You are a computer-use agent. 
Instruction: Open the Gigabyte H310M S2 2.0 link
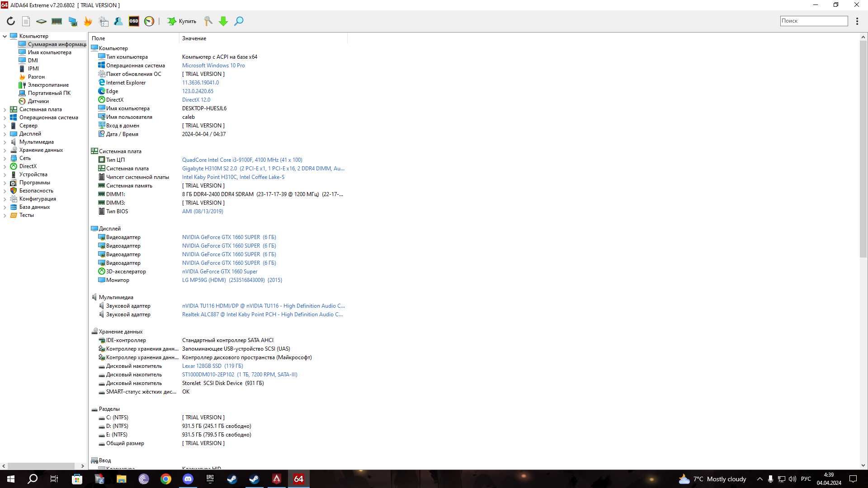pyautogui.click(x=263, y=169)
